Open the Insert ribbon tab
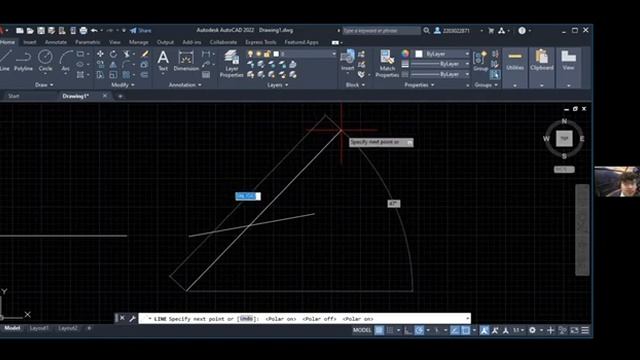The image size is (640, 360). pos(29,42)
